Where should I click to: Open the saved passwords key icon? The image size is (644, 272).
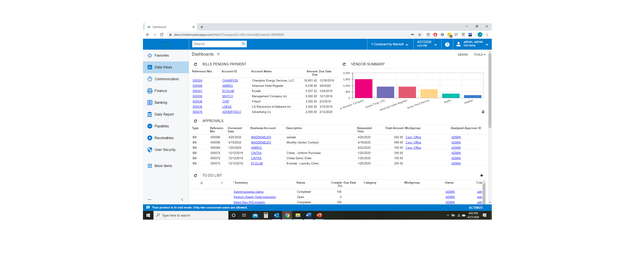click(x=412, y=35)
